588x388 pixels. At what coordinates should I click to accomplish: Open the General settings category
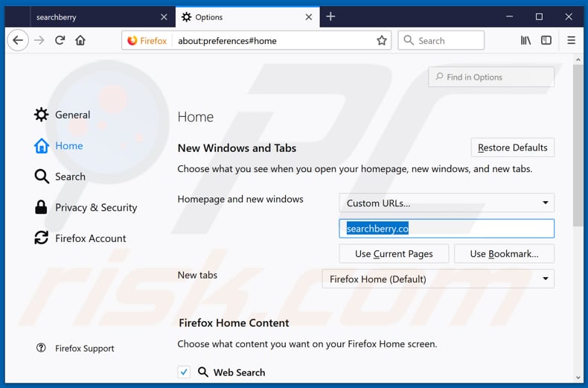(x=63, y=115)
